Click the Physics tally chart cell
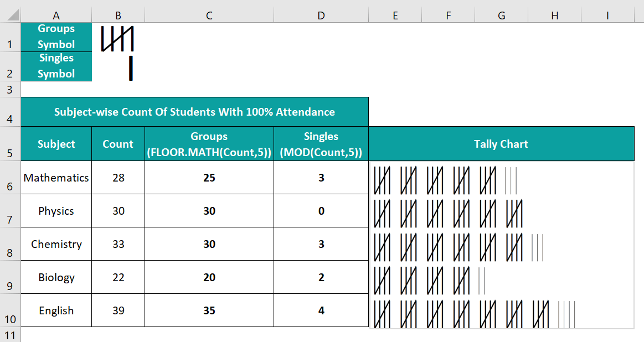The width and height of the screenshot is (644, 342). click(501, 211)
